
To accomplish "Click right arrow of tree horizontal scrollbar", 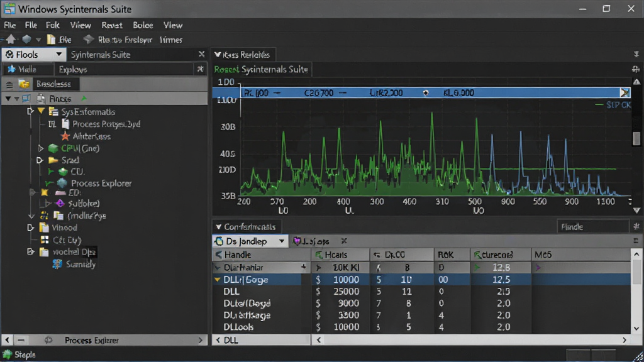I will 201,340.
